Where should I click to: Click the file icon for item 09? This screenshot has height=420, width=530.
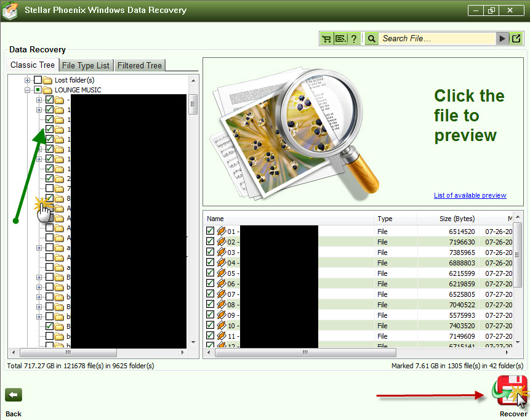(222, 315)
